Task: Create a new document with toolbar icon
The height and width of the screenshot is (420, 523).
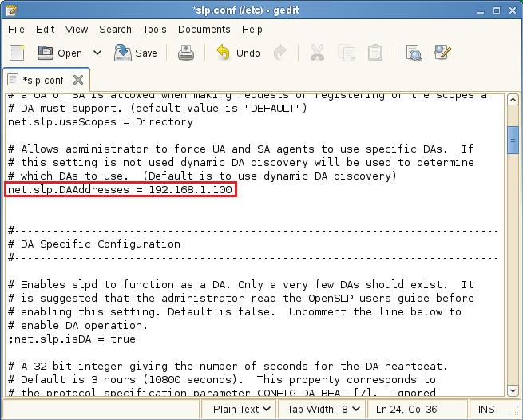Action: [x=17, y=53]
